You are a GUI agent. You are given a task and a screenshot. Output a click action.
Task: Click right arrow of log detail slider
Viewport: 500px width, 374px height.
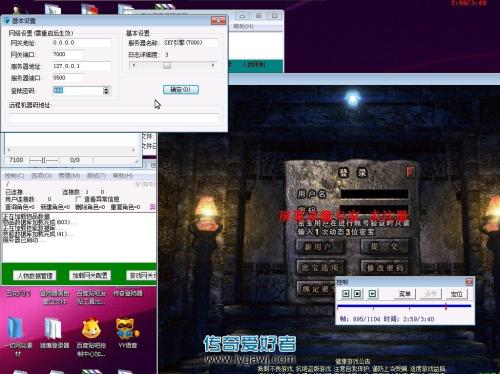pyautogui.click(x=213, y=65)
